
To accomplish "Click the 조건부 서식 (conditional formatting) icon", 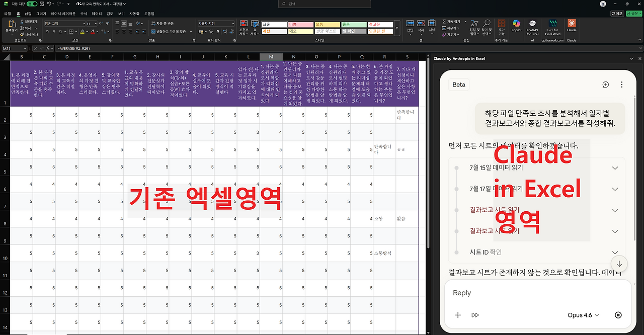I will point(244,24).
